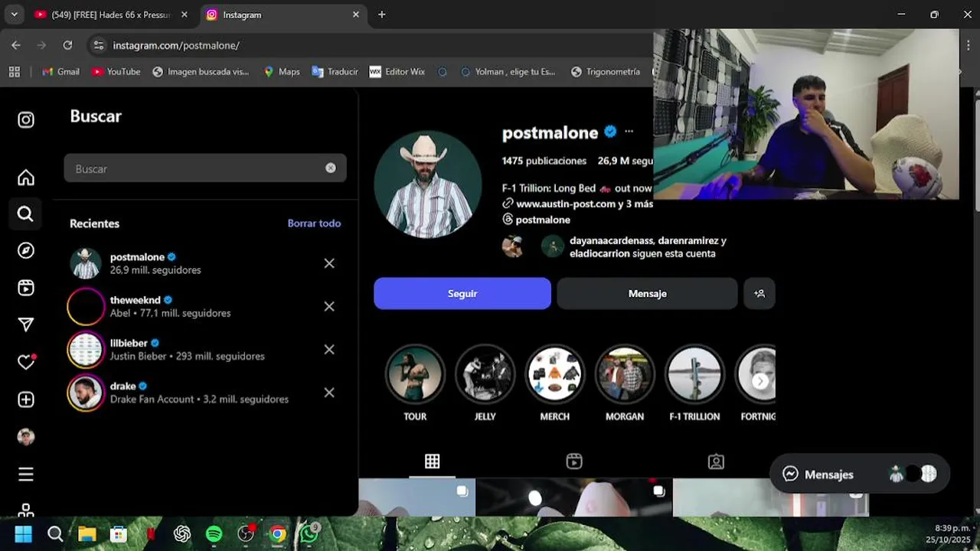Image resolution: width=980 pixels, height=551 pixels.
Task: Open Notifications heart icon
Action: (x=26, y=362)
